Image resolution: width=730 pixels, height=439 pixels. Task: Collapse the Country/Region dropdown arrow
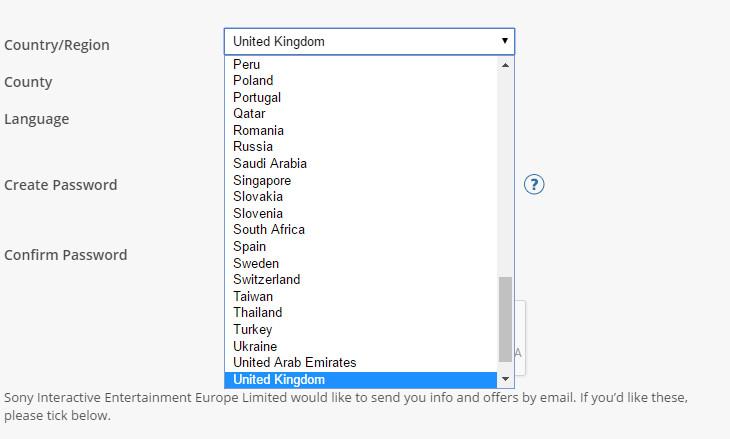point(505,41)
